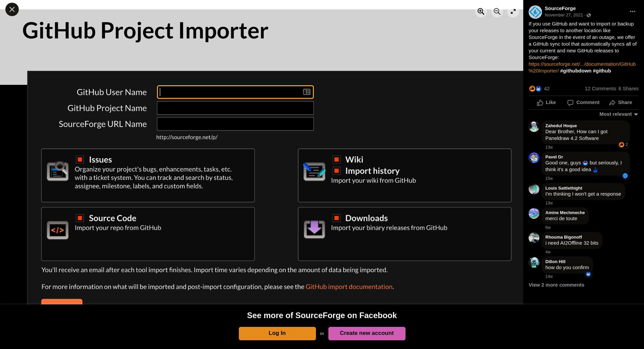Open the SourceForge page name link

click(560, 8)
